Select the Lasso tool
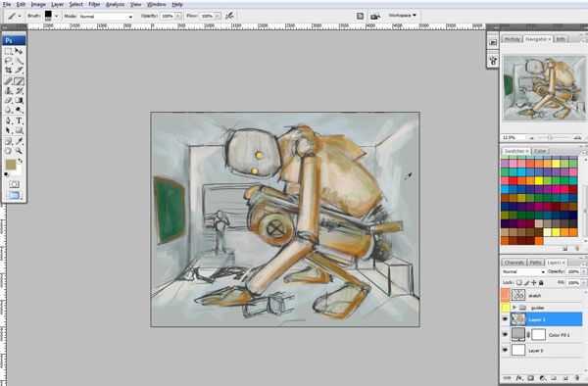 coord(8,61)
